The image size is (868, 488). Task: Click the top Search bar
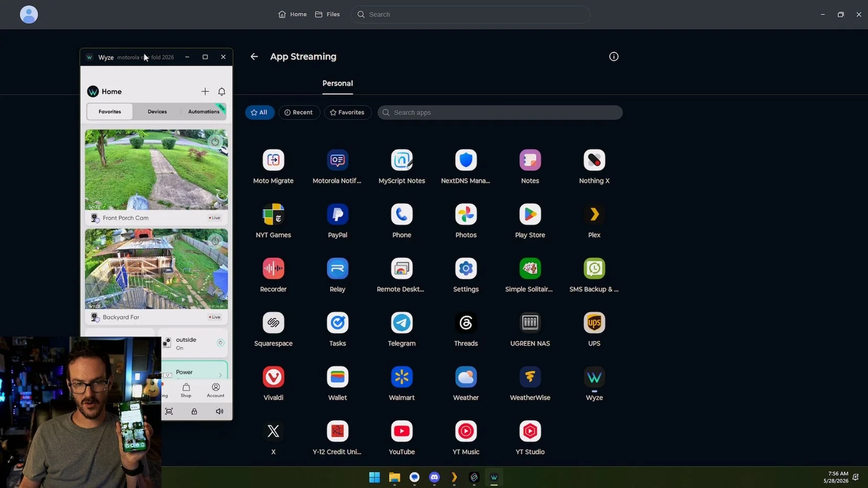[470, 15]
